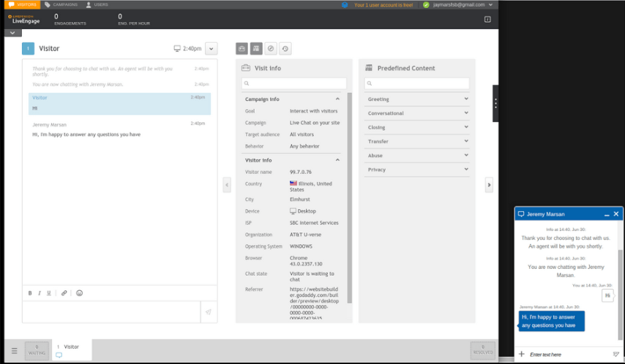Expand the Closing category
Viewport: 625px width, 364px height.
coord(416,127)
